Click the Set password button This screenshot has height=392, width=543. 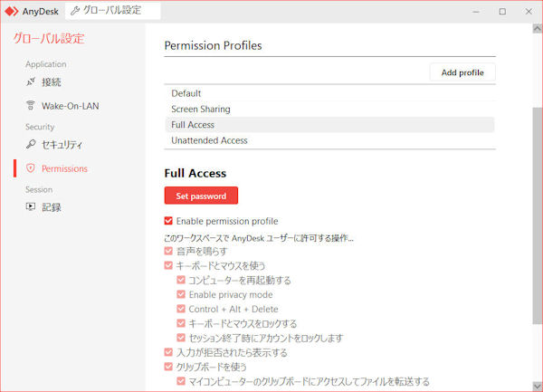click(201, 196)
